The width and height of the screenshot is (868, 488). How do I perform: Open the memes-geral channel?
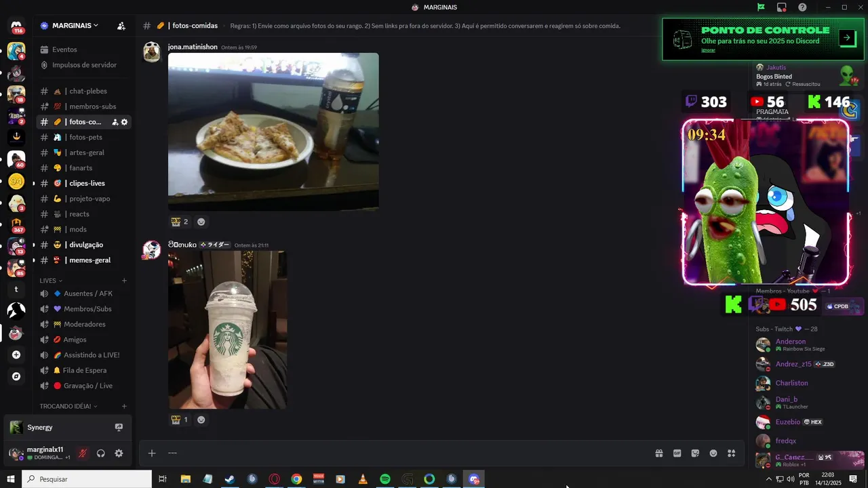point(83,260)
